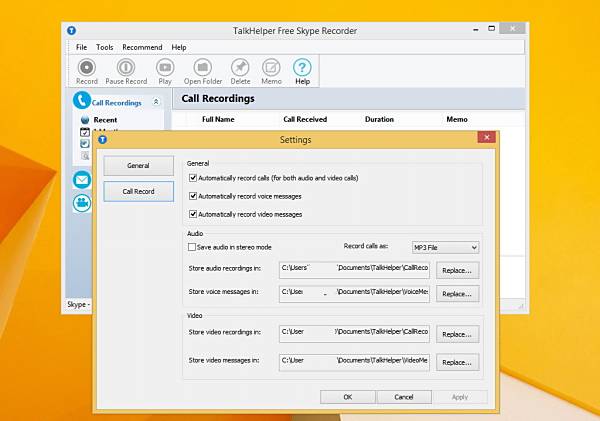This screenshot has height=421, width=600.
Task: Click the globe icon next to Recent
Action: click(x=85, y=120)
